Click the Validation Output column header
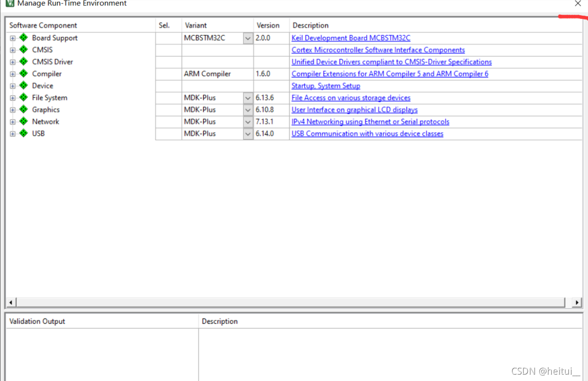Image resolution: width=588 pixels, height=381 pixels. 102,321
